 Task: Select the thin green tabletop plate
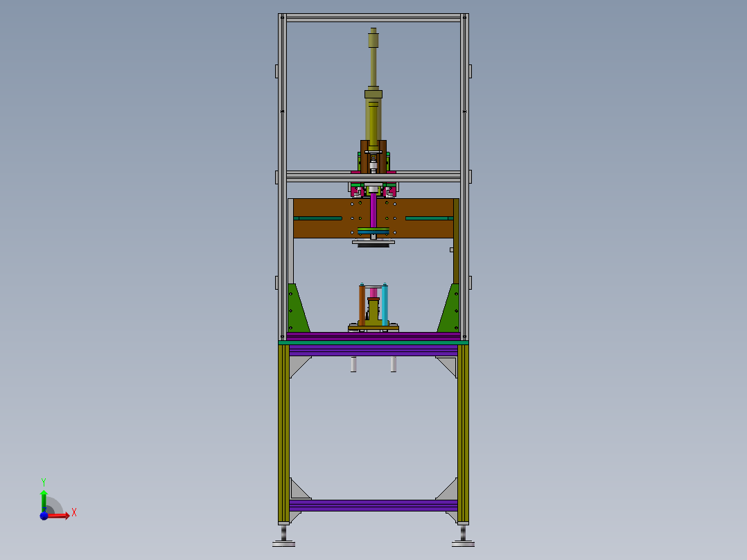coord(373,342)
